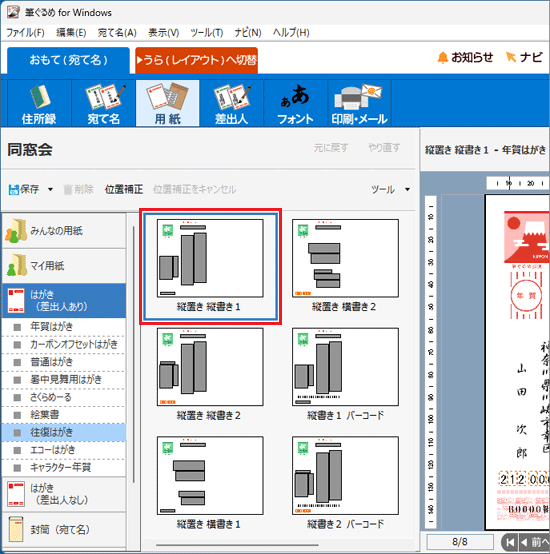The height and width of the screenshot is (554, 550).
Task: Select the 年賀はがき list item
Action: click(x=64, y=327)
